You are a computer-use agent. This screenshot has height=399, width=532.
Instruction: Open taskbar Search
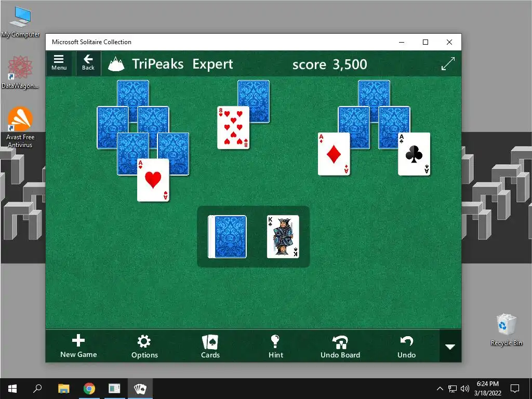[x=37, y=389]
